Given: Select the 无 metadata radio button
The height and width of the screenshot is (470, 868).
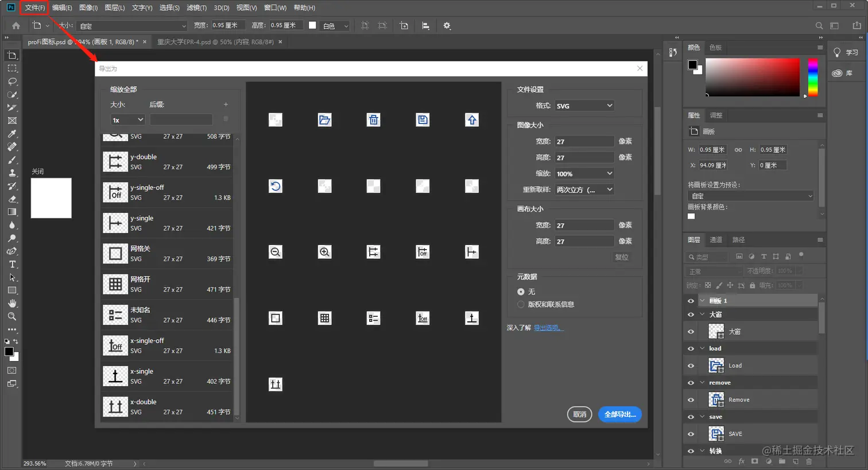Looking at the screenshot, I should (521, 292).
